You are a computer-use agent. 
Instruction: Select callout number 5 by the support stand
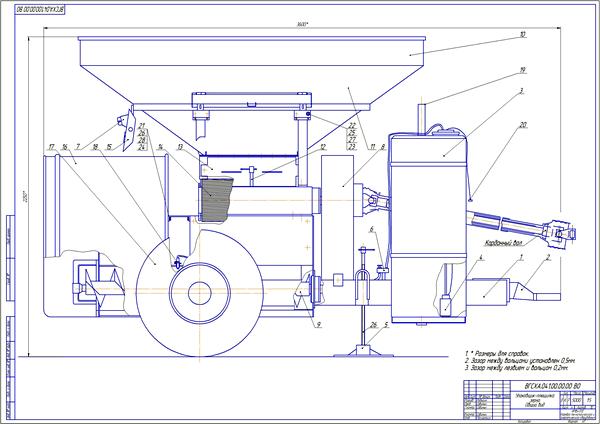click(386, 325)
